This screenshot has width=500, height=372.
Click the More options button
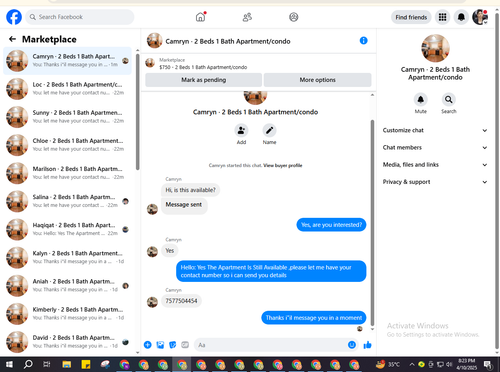317,80
